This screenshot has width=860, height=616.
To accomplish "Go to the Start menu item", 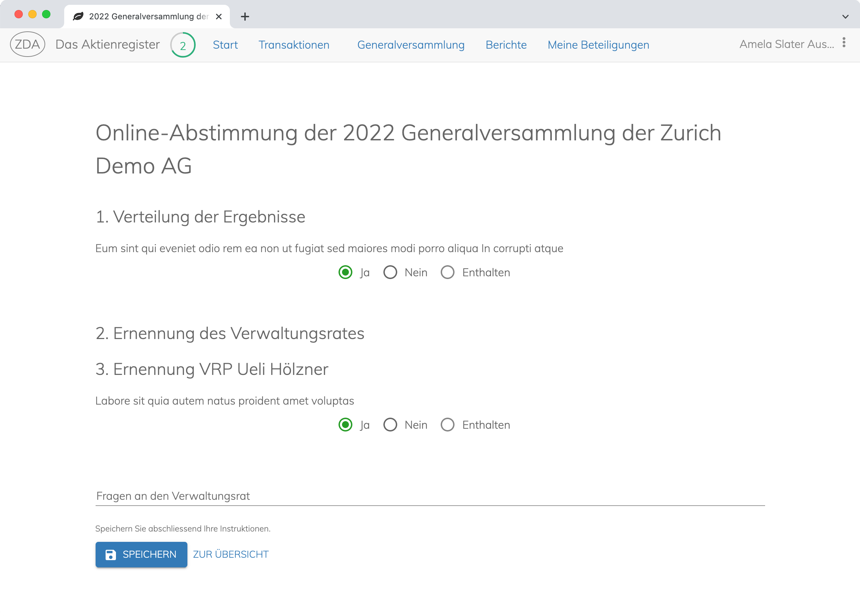I will [225, 45].
